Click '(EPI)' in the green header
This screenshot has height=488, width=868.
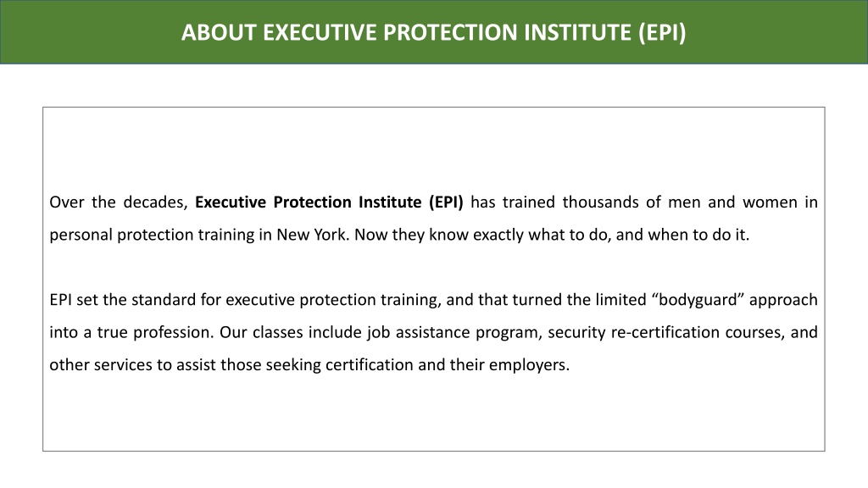point(662,32)
